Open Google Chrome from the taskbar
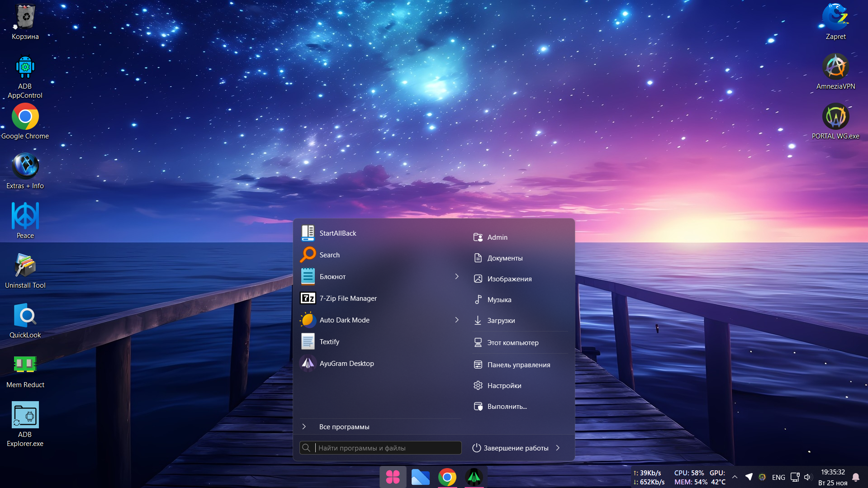This screenshot has width=868, height=488. coord(447,477)
